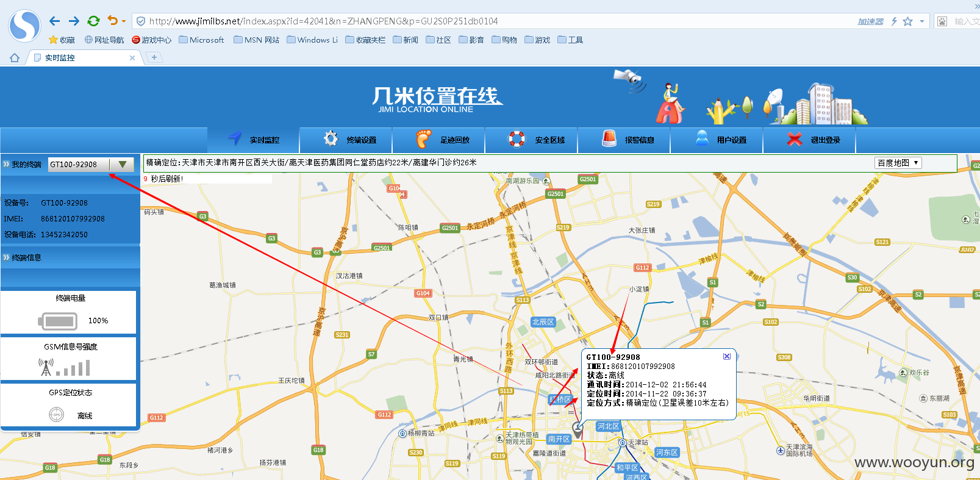This screenshot has width=980, height=480.
Task: Click the 大张庄镇 town label on map
Action: tap(642, 231)
